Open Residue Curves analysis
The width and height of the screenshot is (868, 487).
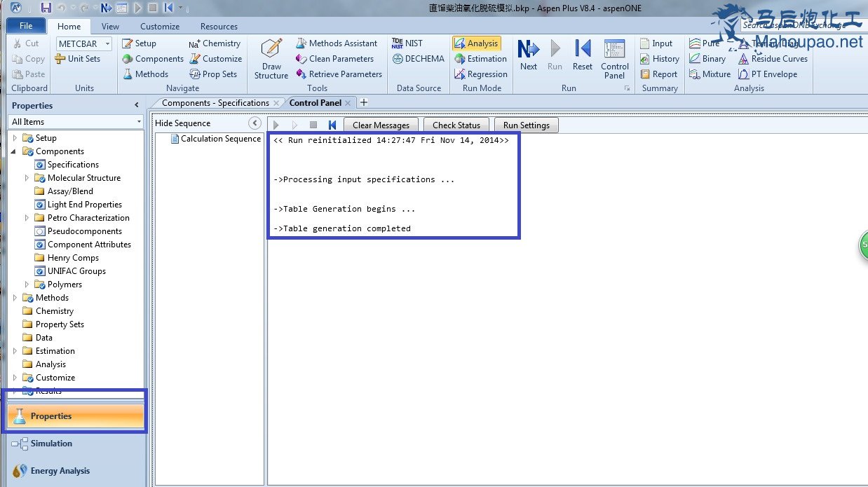(773, 59)
